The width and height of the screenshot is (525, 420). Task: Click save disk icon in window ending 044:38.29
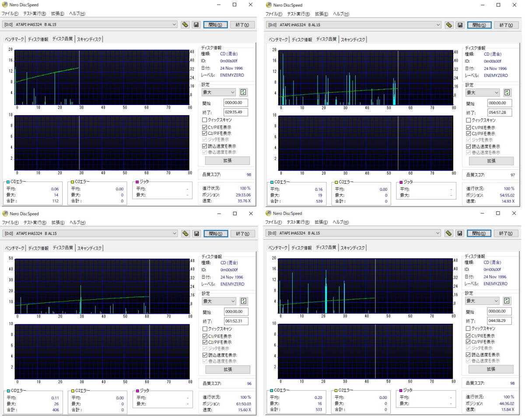pyautogui.click(x=460, y=233)
